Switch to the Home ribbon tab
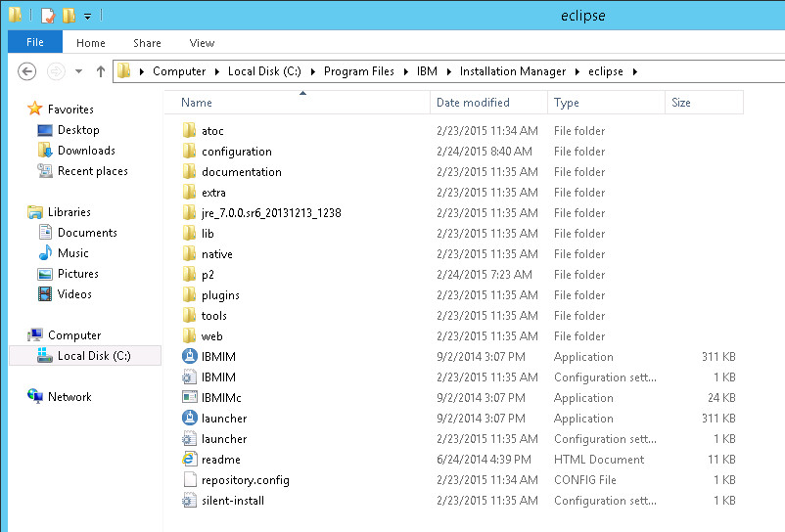 point(91,43)
